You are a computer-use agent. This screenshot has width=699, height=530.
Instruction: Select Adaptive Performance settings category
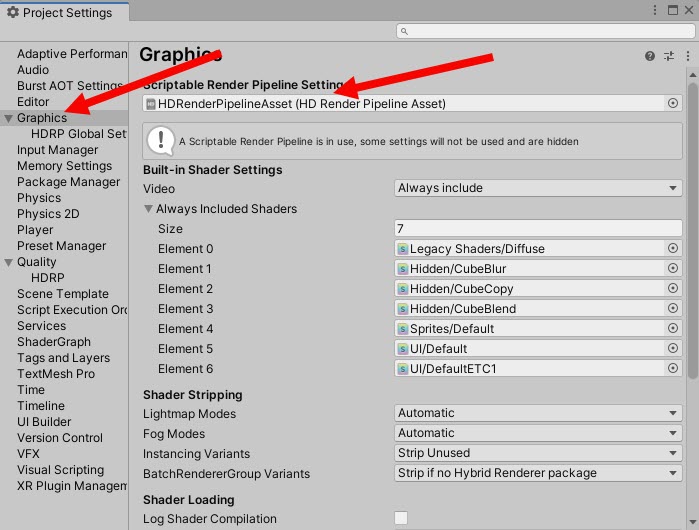[x=72, y=54]
